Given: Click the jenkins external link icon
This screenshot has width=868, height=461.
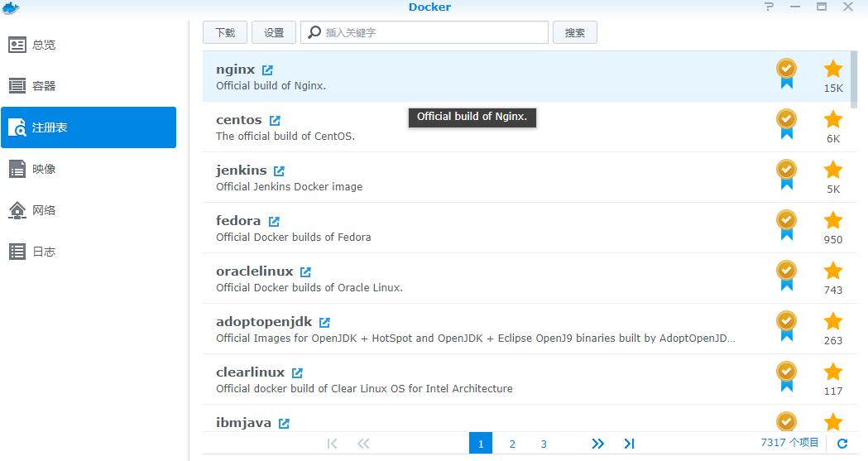Looking at the screenshot, I should 279,171.
